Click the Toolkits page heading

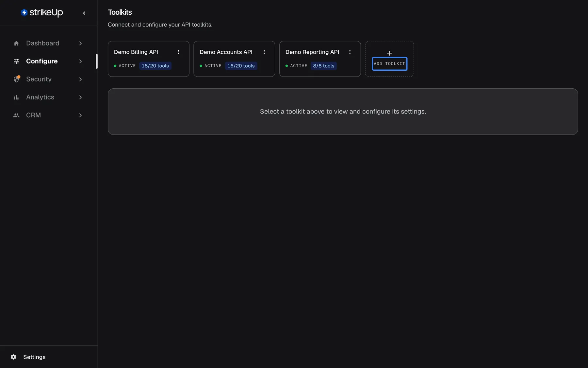point(120,12)
